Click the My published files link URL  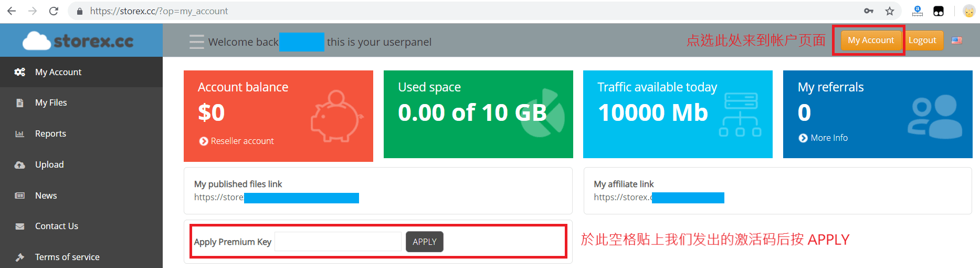point(277,198)
